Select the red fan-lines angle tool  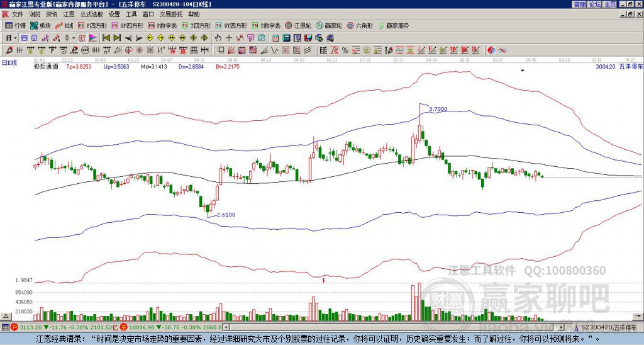click(231, 50)
